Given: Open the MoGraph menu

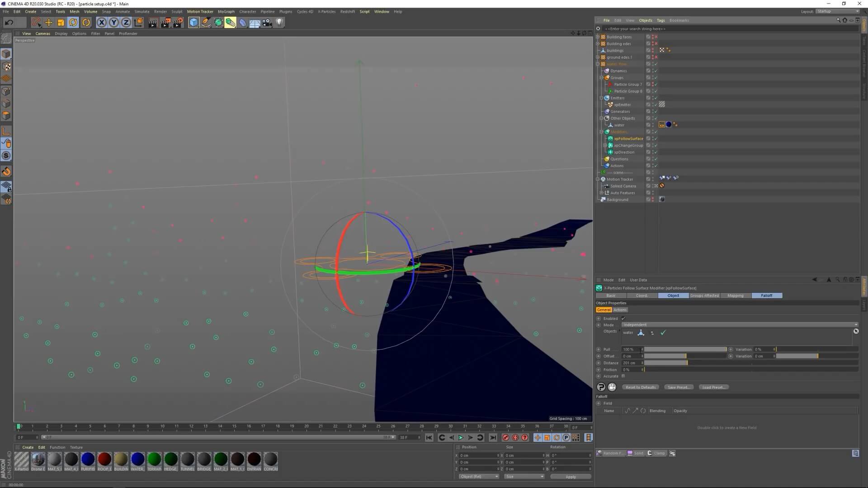Looking at the screenshot, I should pyautogui.click(x=226, y=12).
